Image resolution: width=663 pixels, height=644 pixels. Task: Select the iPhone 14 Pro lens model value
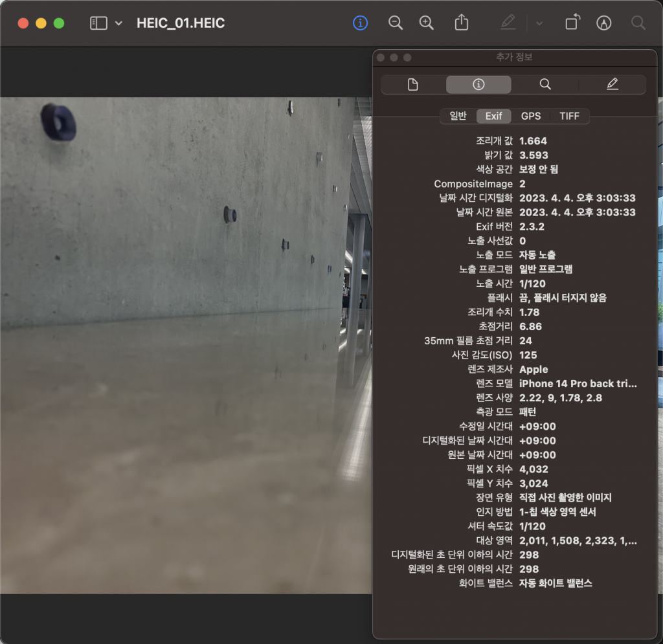[578, 384]
